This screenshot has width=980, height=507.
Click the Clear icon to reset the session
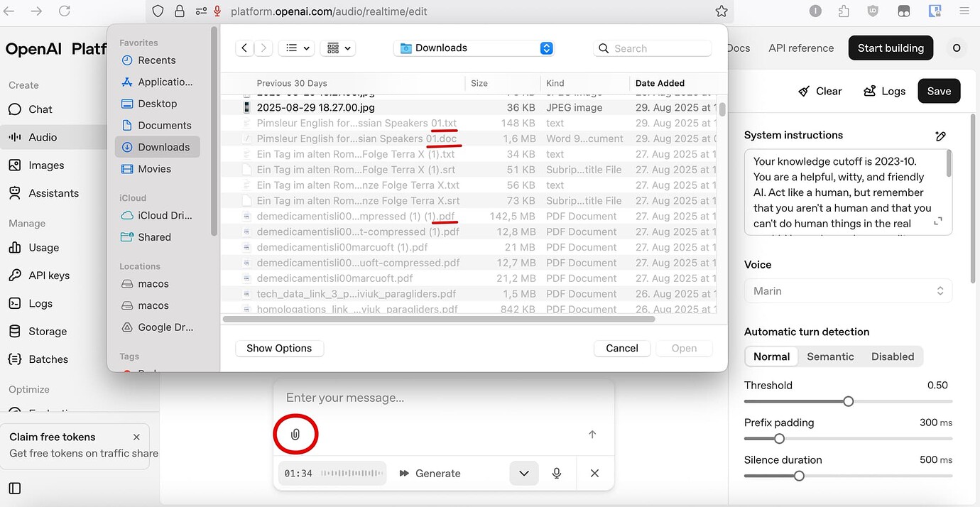[x=805, y=91]
